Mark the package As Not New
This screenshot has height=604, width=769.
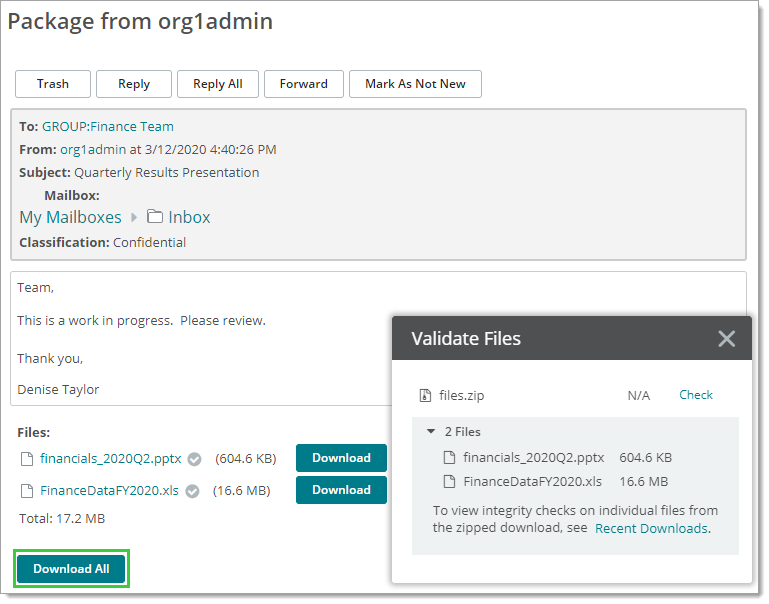415,84
